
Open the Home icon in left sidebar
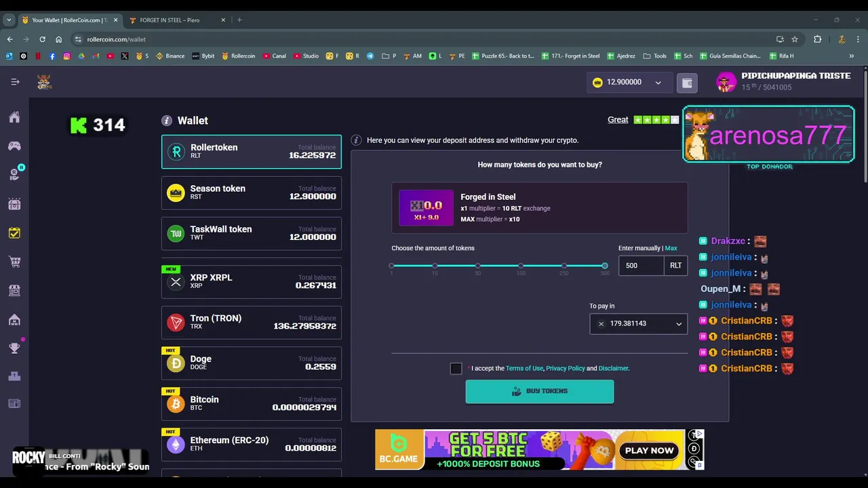tap(14, 117)
